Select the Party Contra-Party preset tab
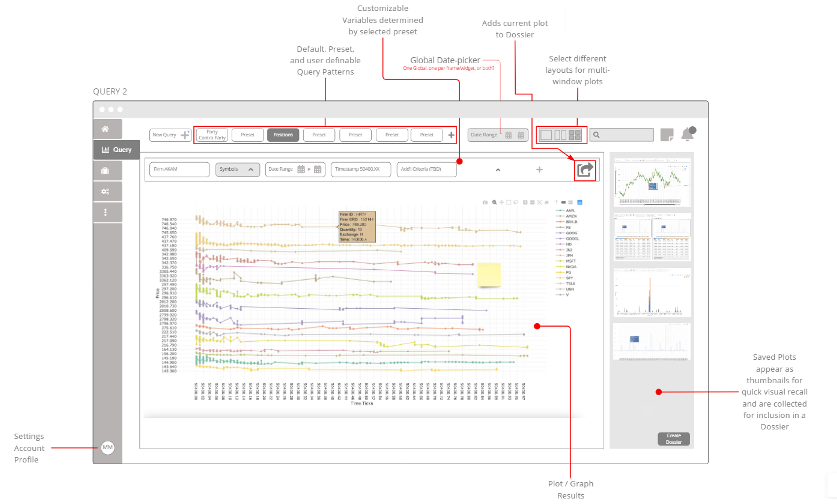This screenshot has width=837, height=504. click(212, 135)
